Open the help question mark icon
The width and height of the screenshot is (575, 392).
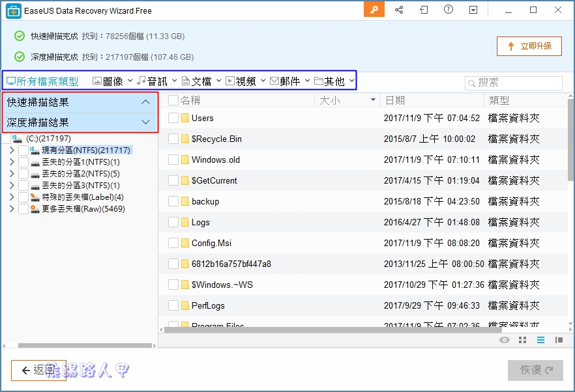[449, 10]
